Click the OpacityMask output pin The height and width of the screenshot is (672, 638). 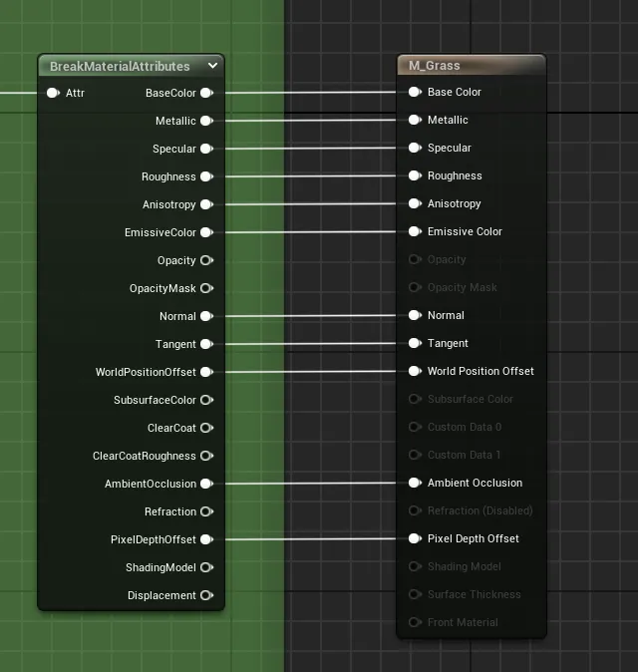point(207,288)
